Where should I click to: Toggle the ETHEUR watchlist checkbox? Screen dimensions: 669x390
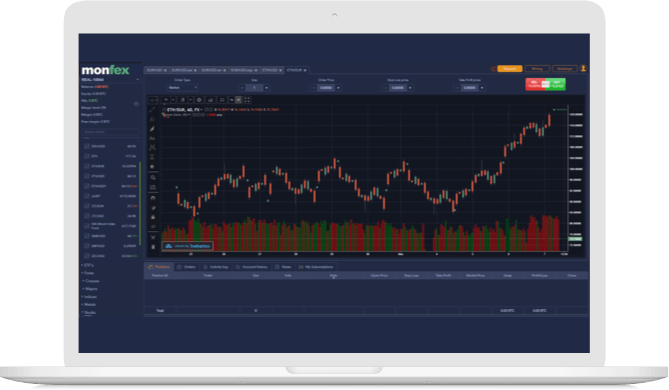point(87,166)
